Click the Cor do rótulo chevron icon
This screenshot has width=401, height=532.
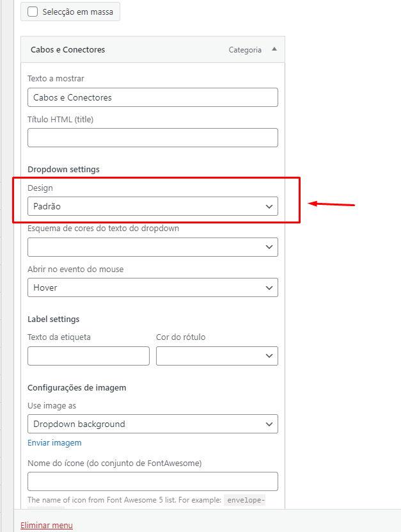tap(269, 356)
